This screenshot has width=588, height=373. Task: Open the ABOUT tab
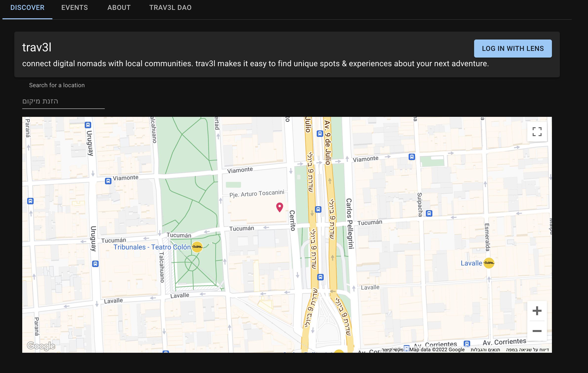pos(119,8)
